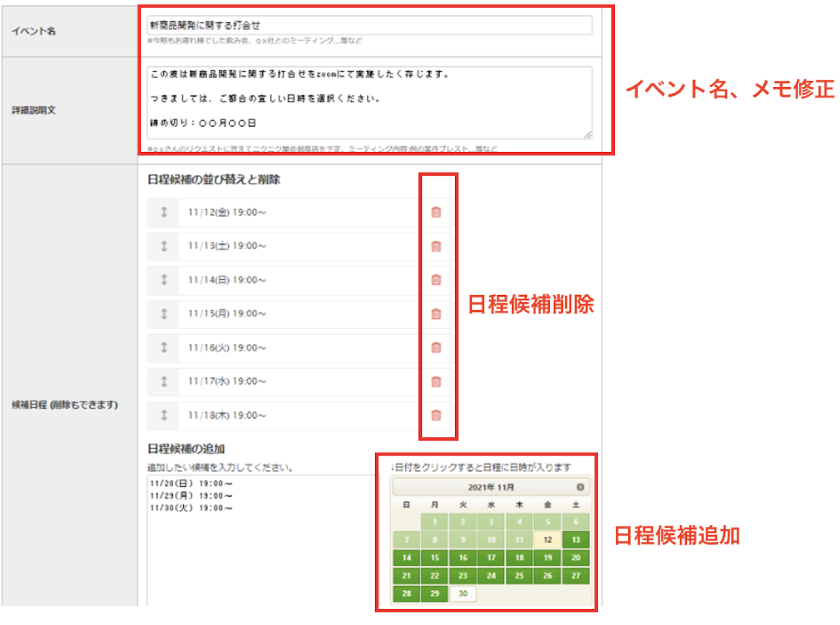Pick date 12 in the calendar
Viewport: 840px width, 625px height.
point(548,540)
